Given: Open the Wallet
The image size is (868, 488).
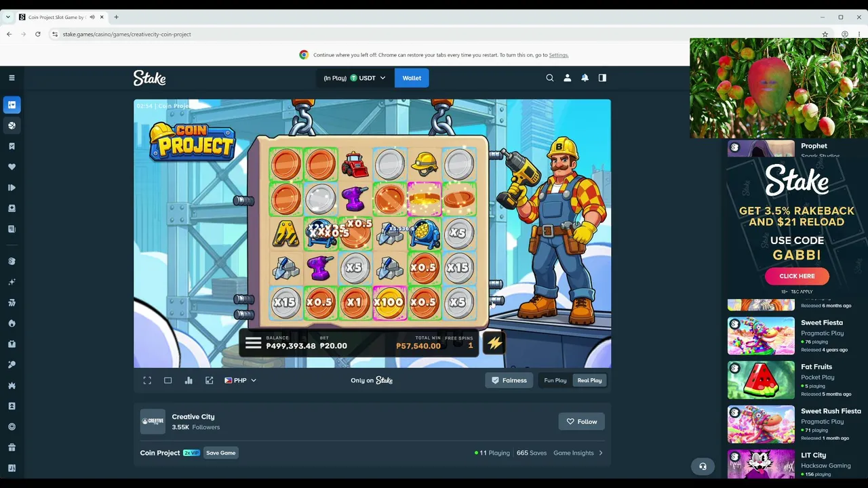Looking at the screenshot, I should point(412,78).
